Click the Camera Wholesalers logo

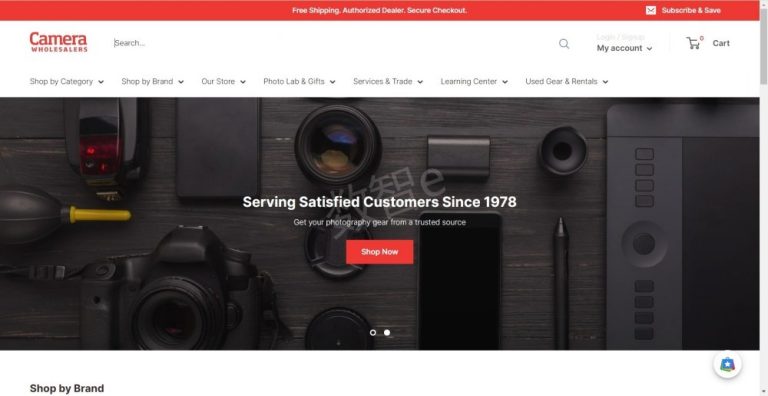tap(58, 42)
